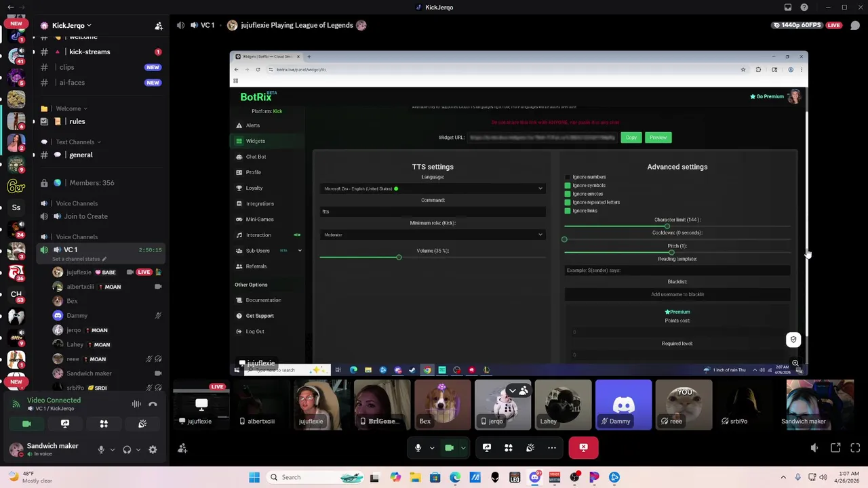Click green Copy button in stream
The width and height of the screenshot is (868, 488).
click(x=631, y=138)
